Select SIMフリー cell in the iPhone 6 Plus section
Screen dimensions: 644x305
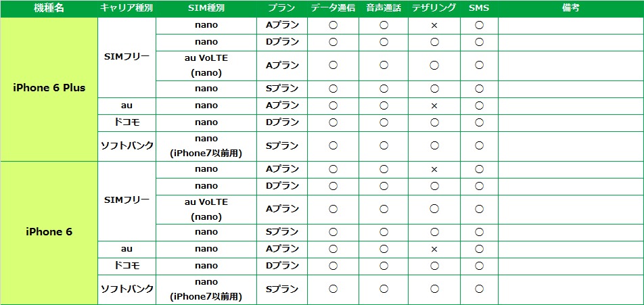(x=127, y=56)
